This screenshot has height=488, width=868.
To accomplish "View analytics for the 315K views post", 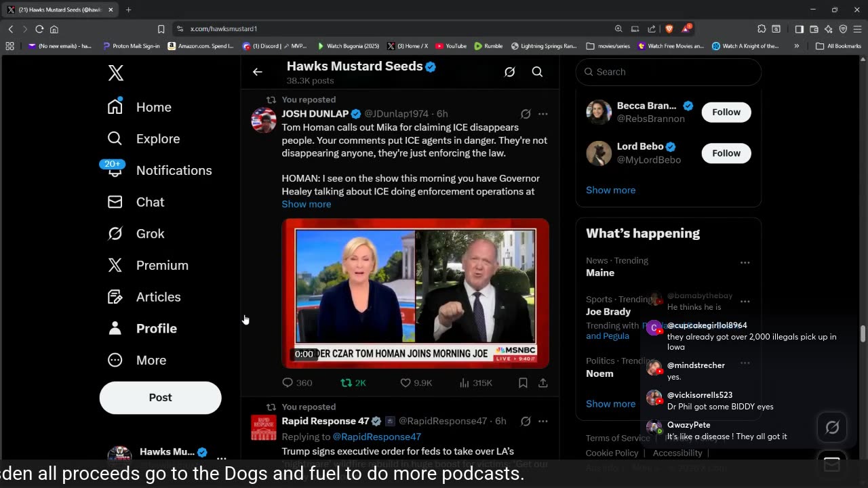I will coord(475,383).
